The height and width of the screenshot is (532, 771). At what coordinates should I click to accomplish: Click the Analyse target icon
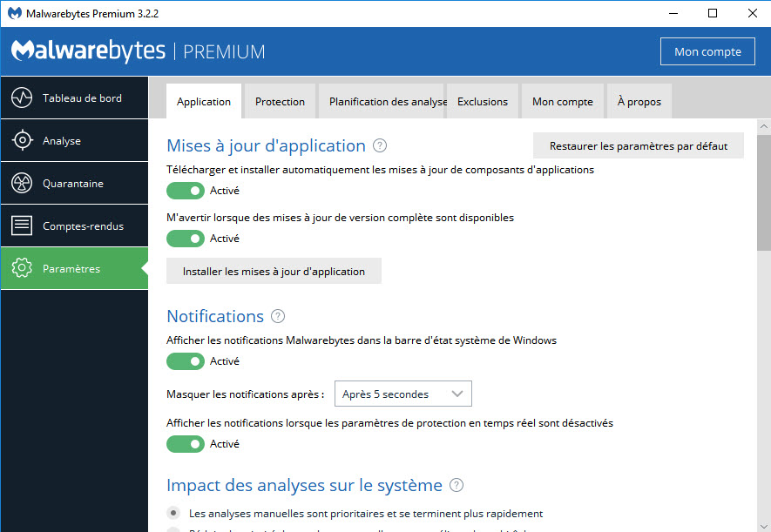click(x=22, y=140)
